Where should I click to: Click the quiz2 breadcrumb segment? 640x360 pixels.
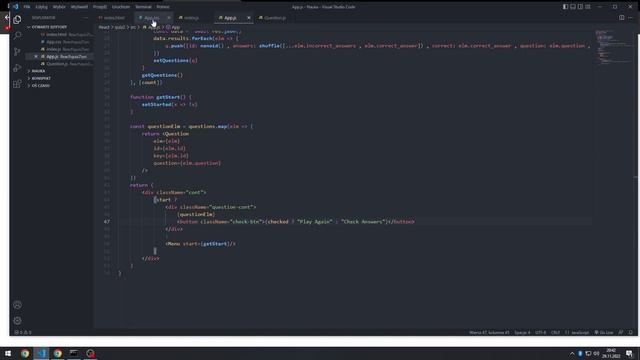[120, 27]
